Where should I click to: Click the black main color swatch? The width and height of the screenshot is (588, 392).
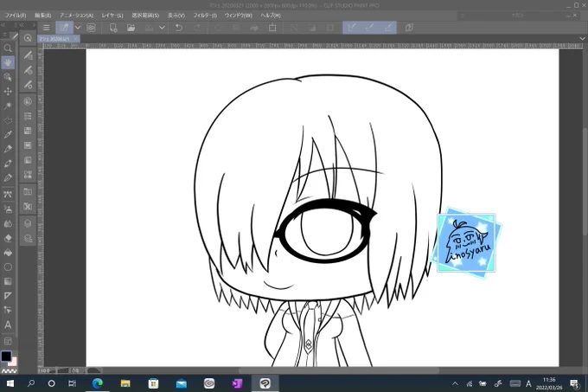(6, 356)
